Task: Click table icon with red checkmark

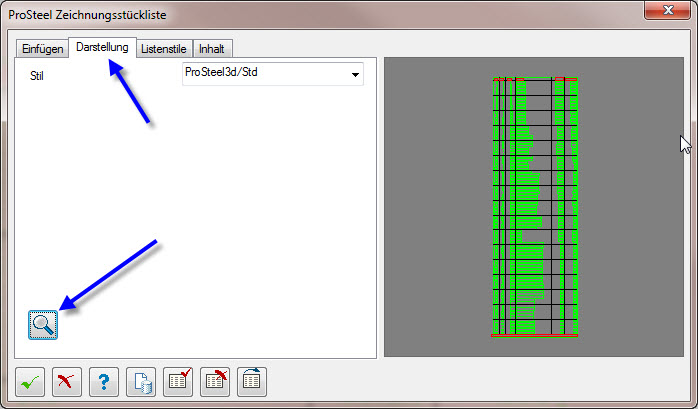Action: [178, 382]
